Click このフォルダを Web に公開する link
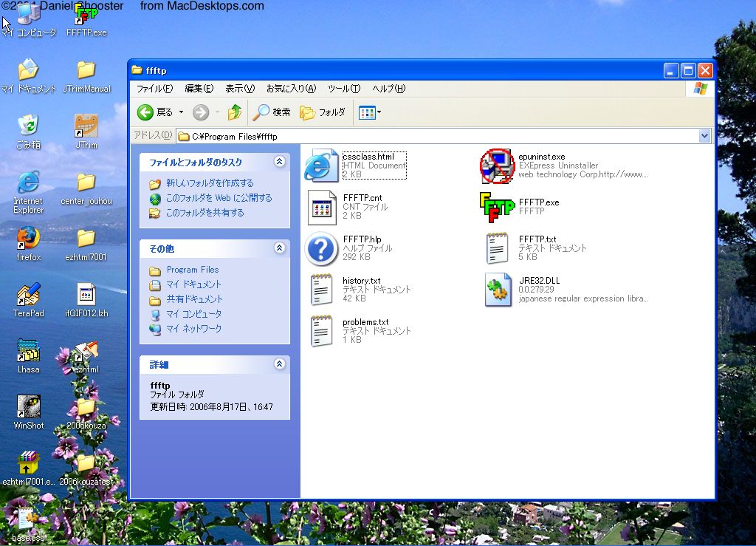 [x=219, y=198]
